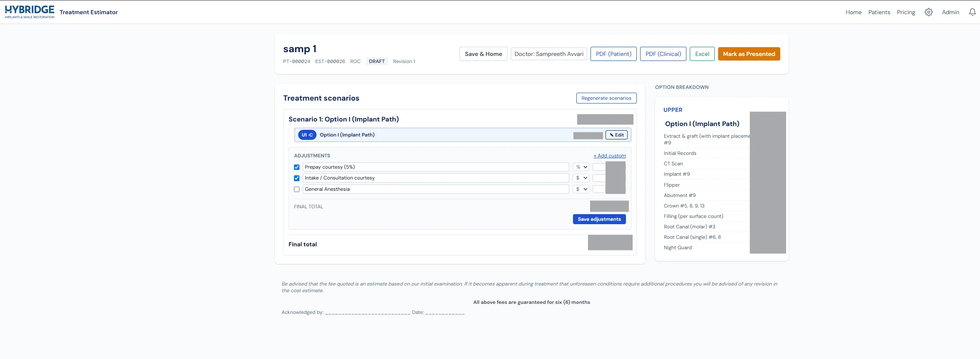Click the Prepay courtesy name field
This screenshot has width=980, height=359.
pos(436,167)
